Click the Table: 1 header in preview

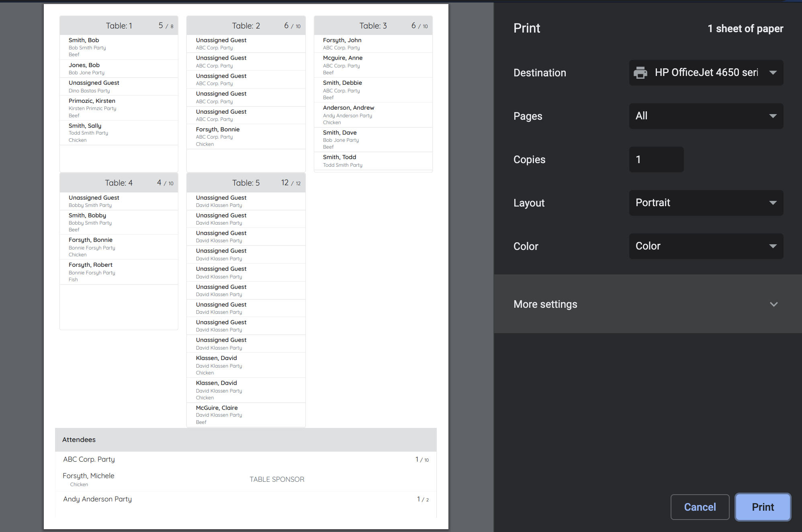point(119,26)
